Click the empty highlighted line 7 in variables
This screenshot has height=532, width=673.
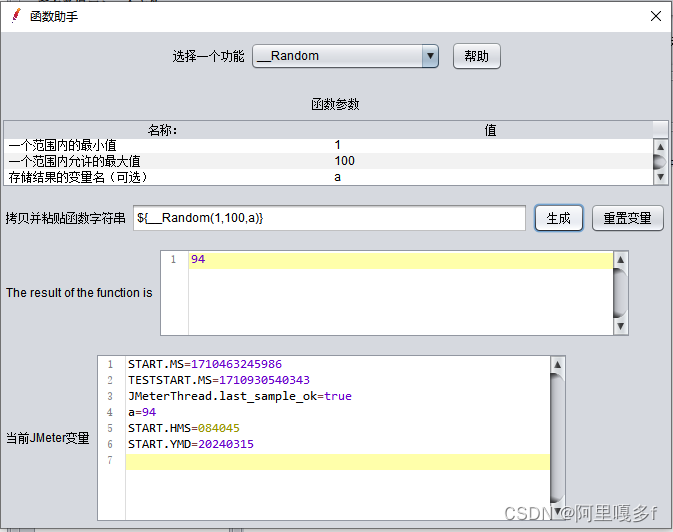[x=338, y=462]
